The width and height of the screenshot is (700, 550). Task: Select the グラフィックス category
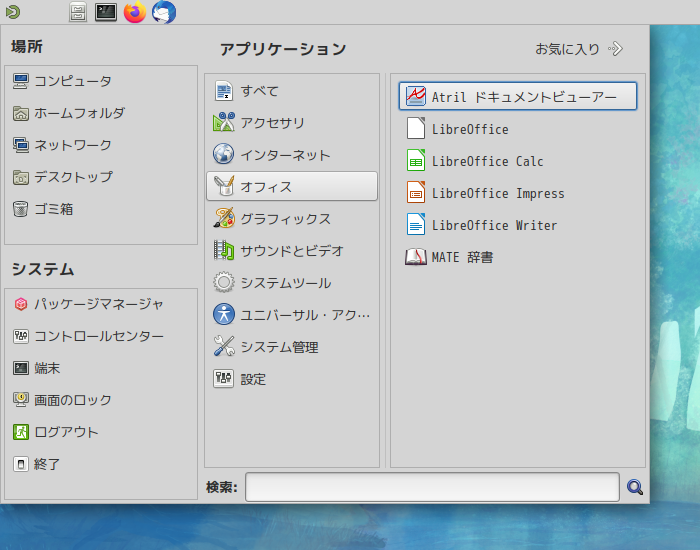292,218
